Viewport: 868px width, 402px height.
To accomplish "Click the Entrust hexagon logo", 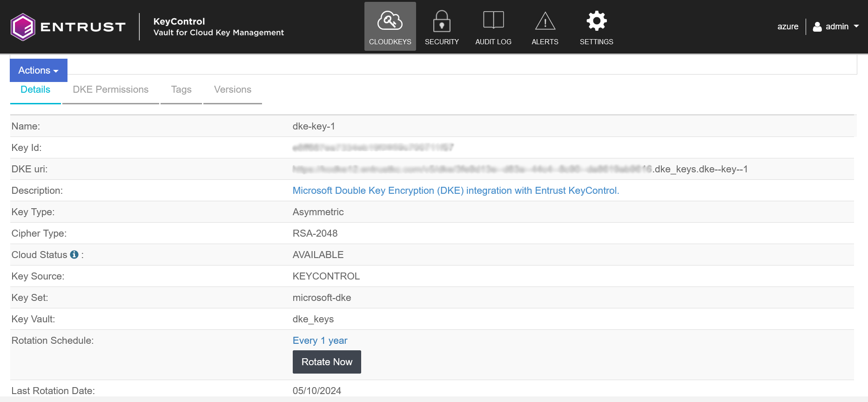I will (23, 27).
